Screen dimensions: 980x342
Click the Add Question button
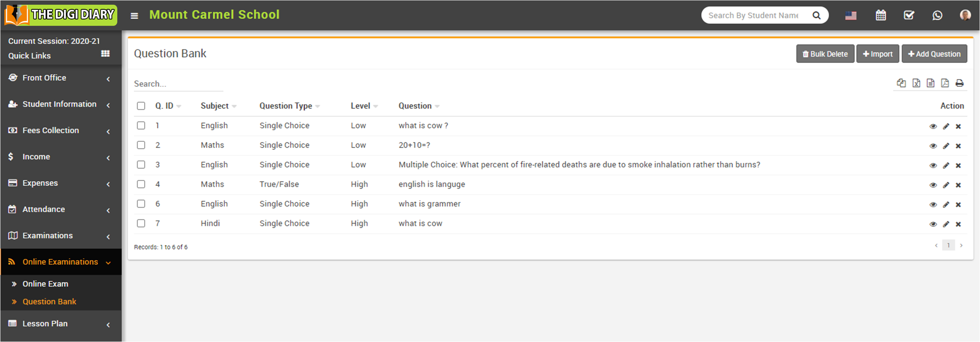click(x=934, y=54)
